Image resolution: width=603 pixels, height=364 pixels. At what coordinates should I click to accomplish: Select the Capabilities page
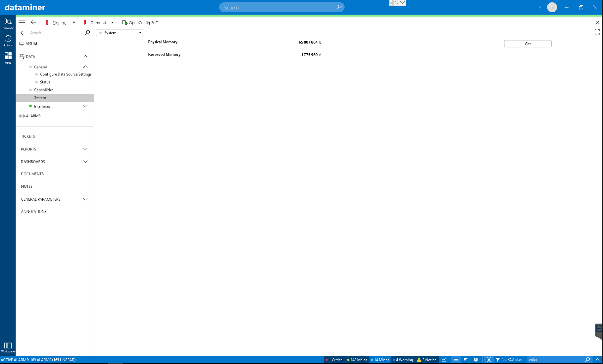(43, 90)
